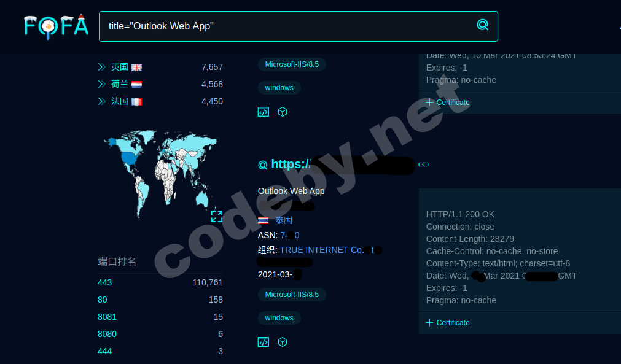621x364 pixels.
Task: Expand the 英国 country filter chevron
Action: (102, 67)
